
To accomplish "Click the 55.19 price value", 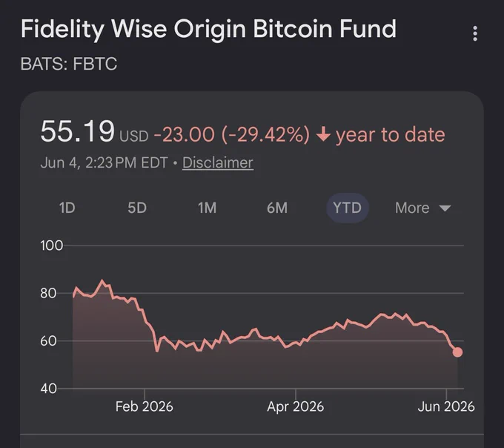I will click(78, 131).
